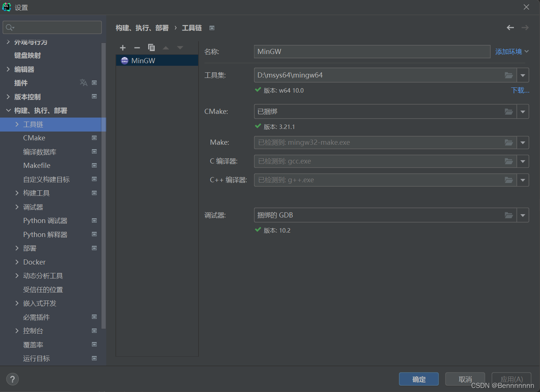Navigate back with left arrow
The width and height of the screenshot is (540, 392).
tap(510, 28)
